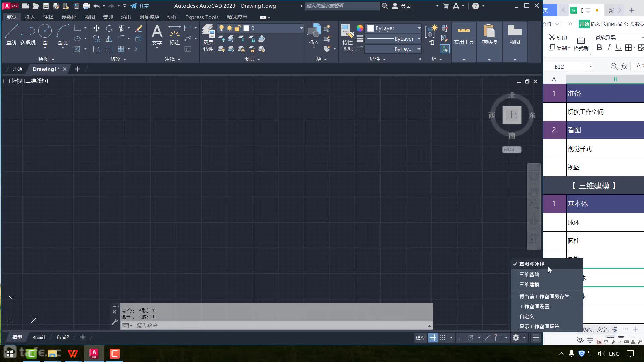The width and height of the screenshot is (644, 362).
Task: Select 三维建模 workspace from menu
Action: tap(547, 284)
